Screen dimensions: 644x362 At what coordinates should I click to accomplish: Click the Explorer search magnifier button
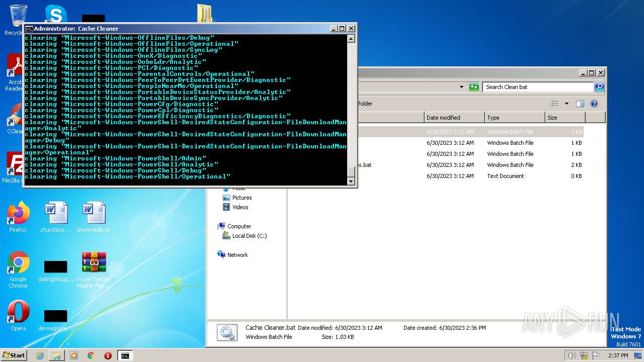click(x=599, y=87)
